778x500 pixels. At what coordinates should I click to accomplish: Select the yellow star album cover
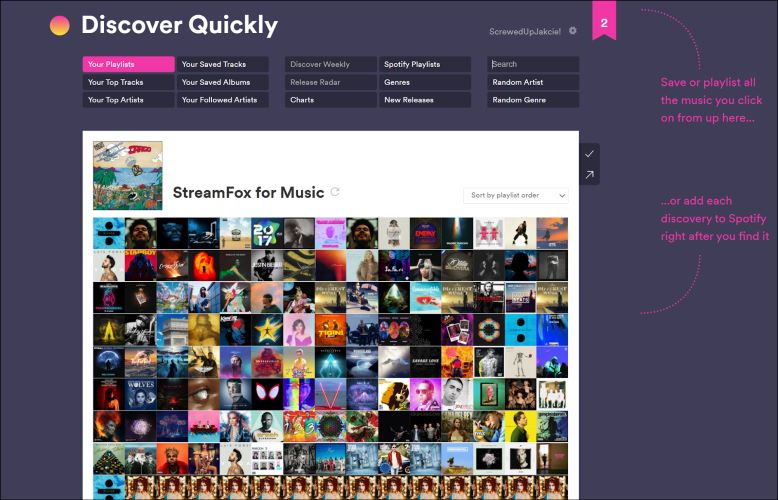tap(267, 330)
